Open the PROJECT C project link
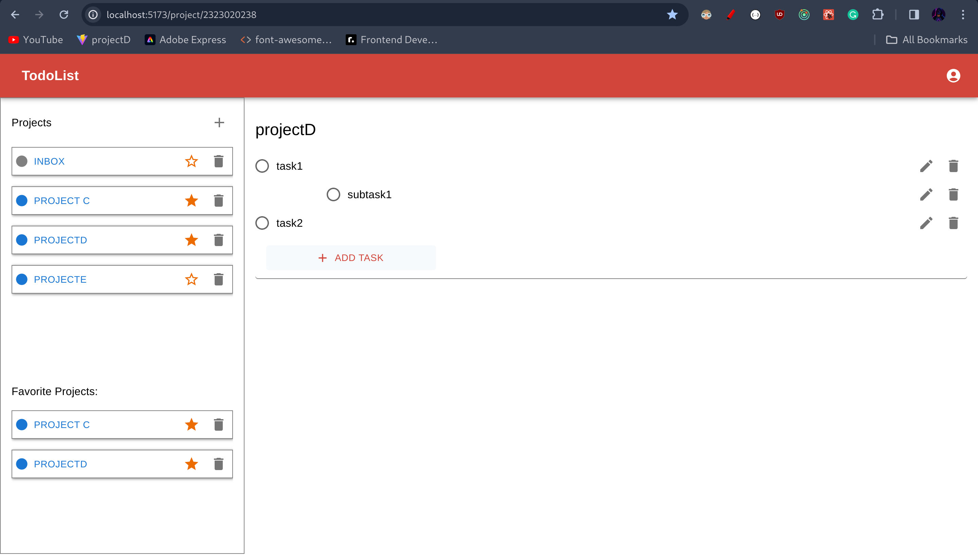The width and height of the screenshot is (978, 560). click(61, 201)
